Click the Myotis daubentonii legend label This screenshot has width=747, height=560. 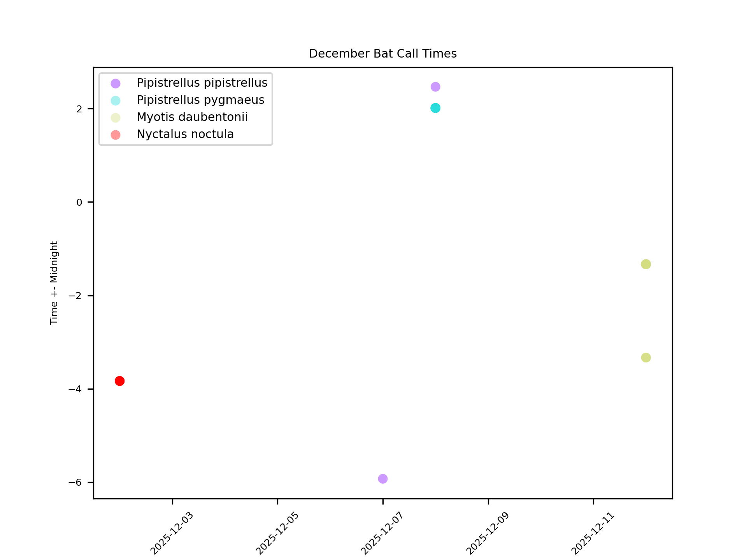point(192,117)
